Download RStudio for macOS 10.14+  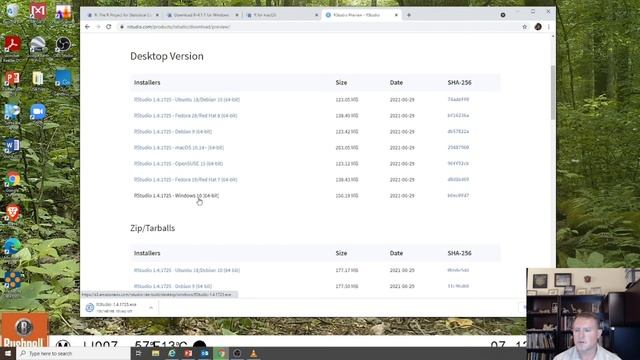coord(179,148)
